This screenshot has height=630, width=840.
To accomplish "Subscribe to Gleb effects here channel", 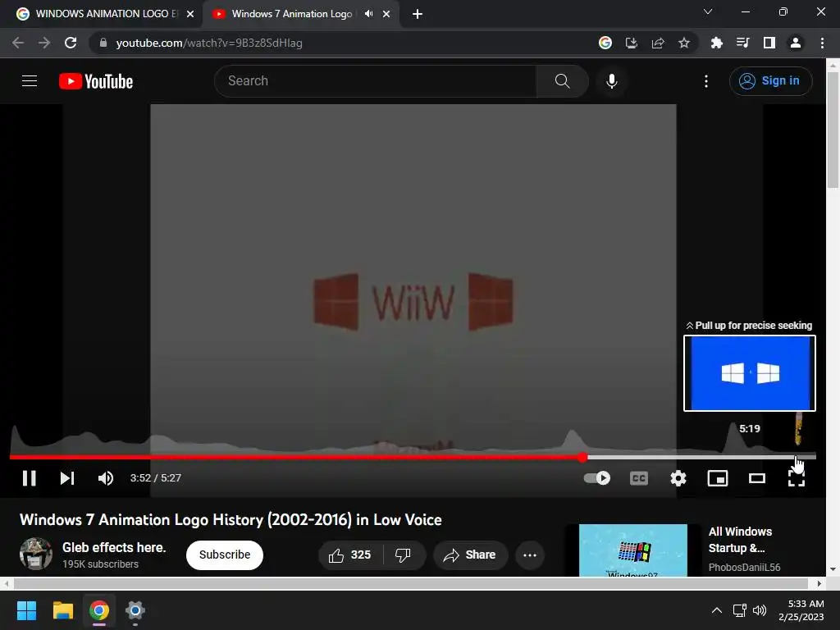I will pyautogui.click(x=225, y=555).
